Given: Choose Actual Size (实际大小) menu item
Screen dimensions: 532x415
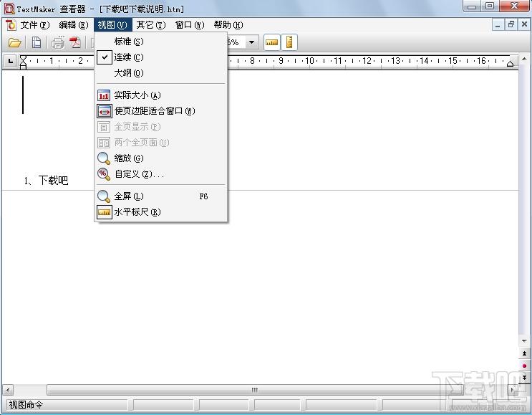Looking at the screenshot, I should pos(160,95).
